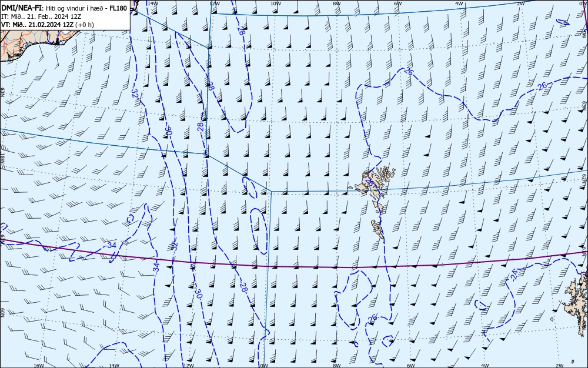Click the '-26' isotherm label north of the Faroe Islands
Image resolution: width=588 pixels, height=368 pixels.
click(x=408, y=71)
